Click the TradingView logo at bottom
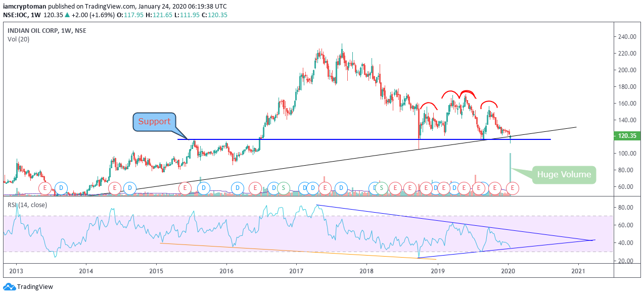This screenshot has height=296, width=644. 28,287
